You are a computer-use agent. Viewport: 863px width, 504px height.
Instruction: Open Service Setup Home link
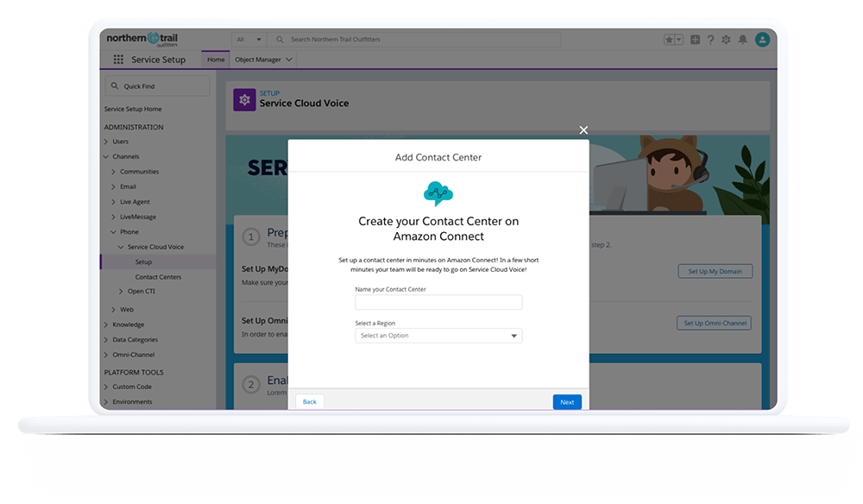(x=133, y=109)
